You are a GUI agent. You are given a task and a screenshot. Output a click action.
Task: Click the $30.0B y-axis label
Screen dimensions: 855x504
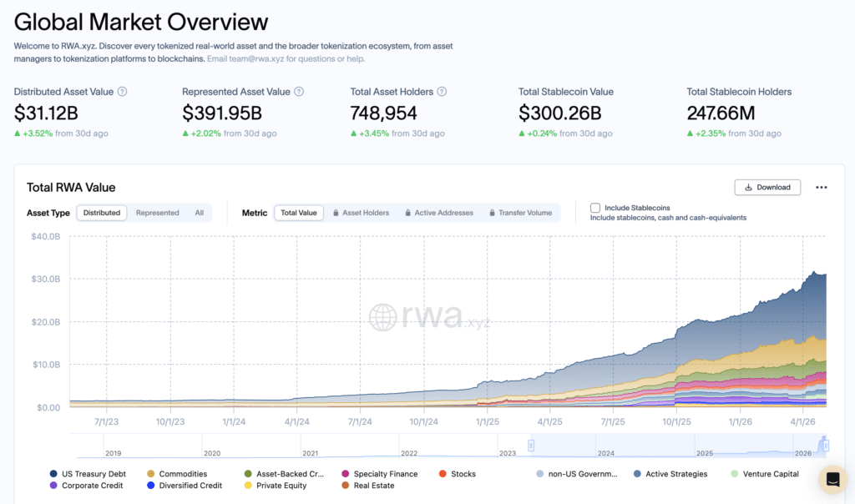(46, 279)
